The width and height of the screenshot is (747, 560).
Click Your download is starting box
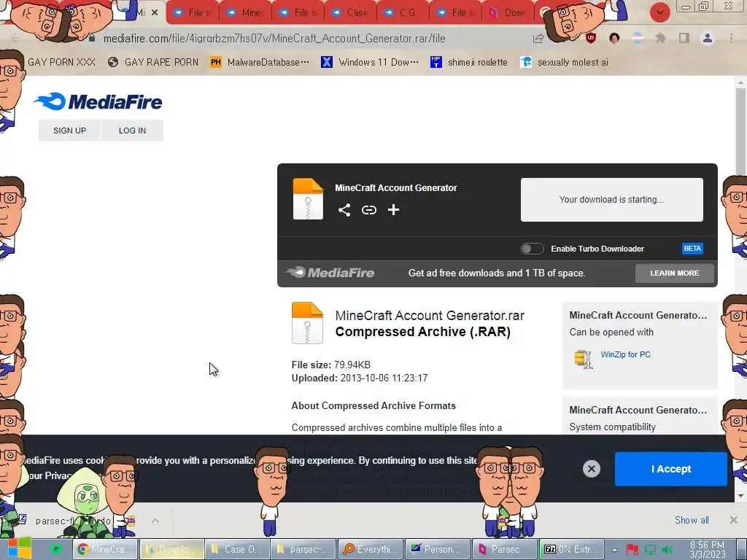point(612,200)
